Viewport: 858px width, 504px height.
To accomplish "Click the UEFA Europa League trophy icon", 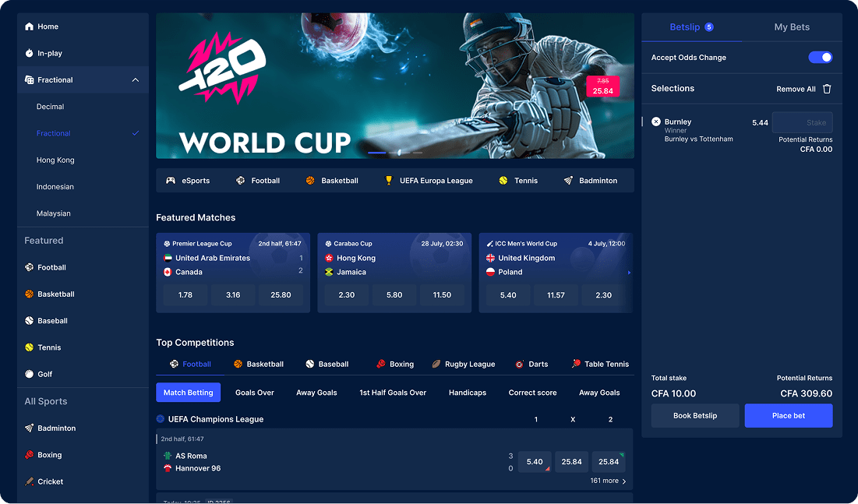I will [389, 181].
